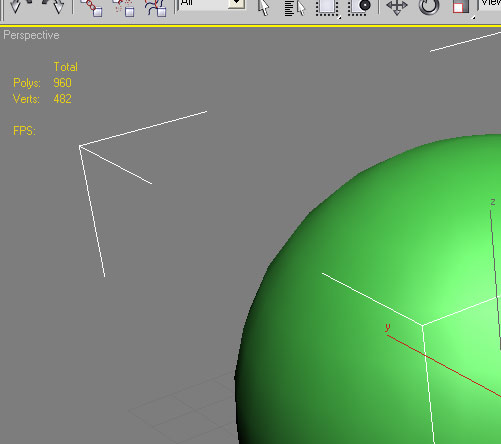Image resolution: width=501 pixels, height=444 pixels.
Task: Open the 'All' selection filter dropdown
Action: click(x=237, y=3)
